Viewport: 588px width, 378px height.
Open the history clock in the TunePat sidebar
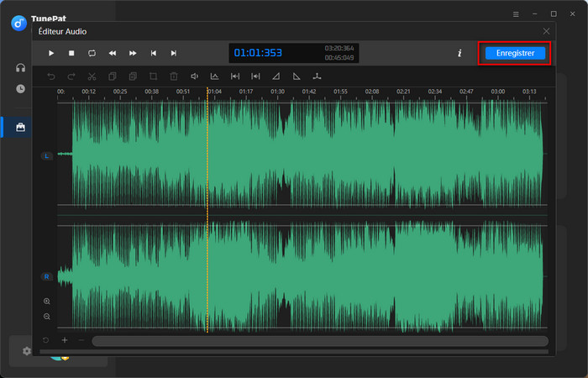(x=21, y=89)
